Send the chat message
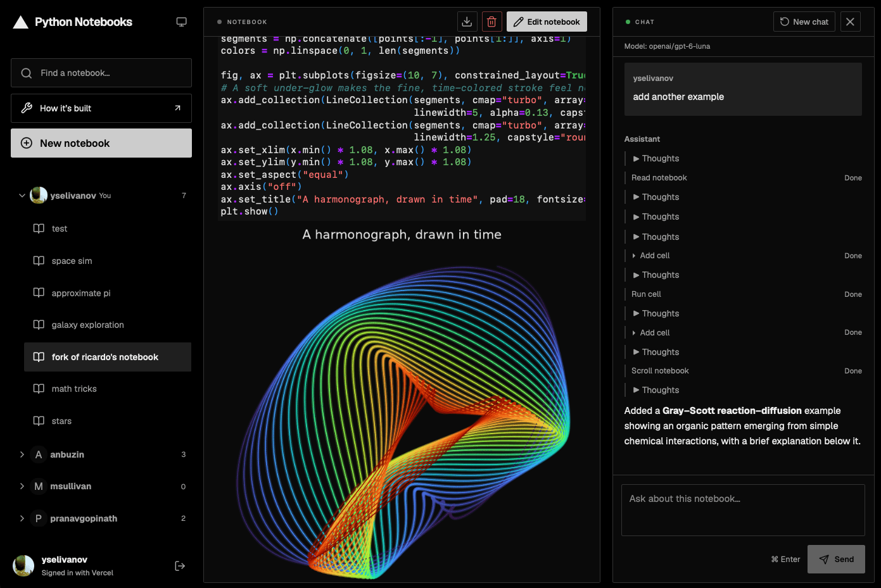Viewport: 881px width, 588px height. pos(836,560)
